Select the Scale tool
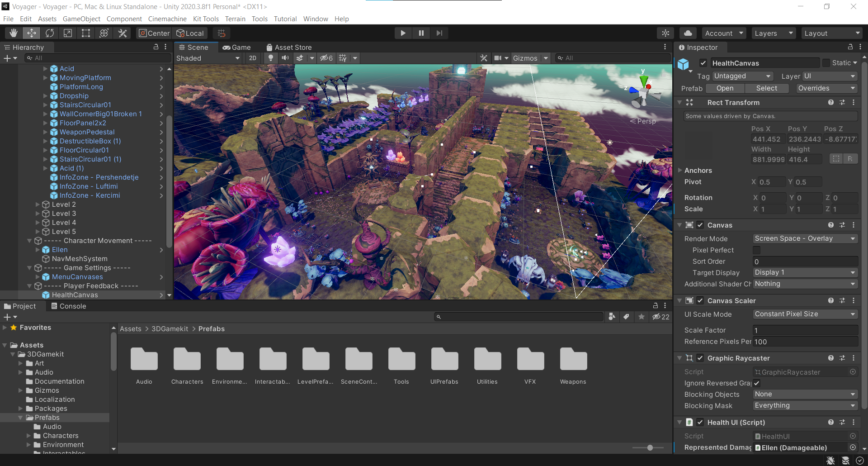This screenshot has width=868, height=466. (68, 33)
